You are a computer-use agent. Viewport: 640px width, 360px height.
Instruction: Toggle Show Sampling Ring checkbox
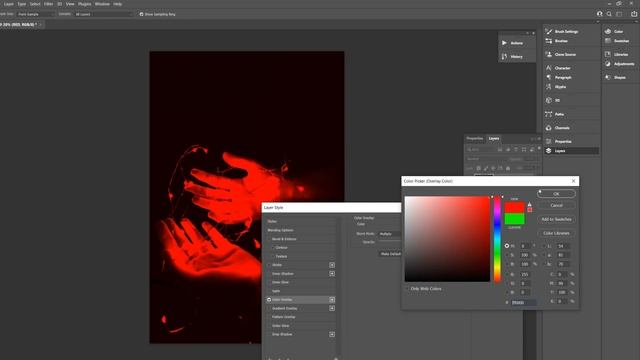[x=141, y=14]
